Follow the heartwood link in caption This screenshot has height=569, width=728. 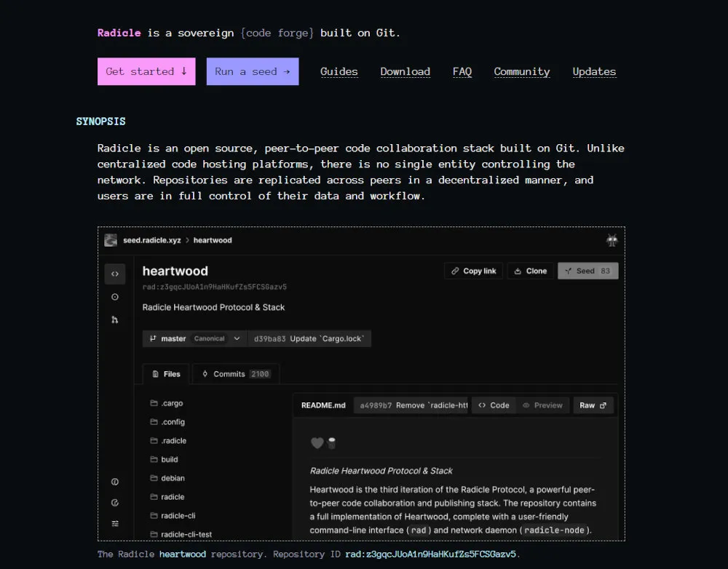click(x=183, y=554)
